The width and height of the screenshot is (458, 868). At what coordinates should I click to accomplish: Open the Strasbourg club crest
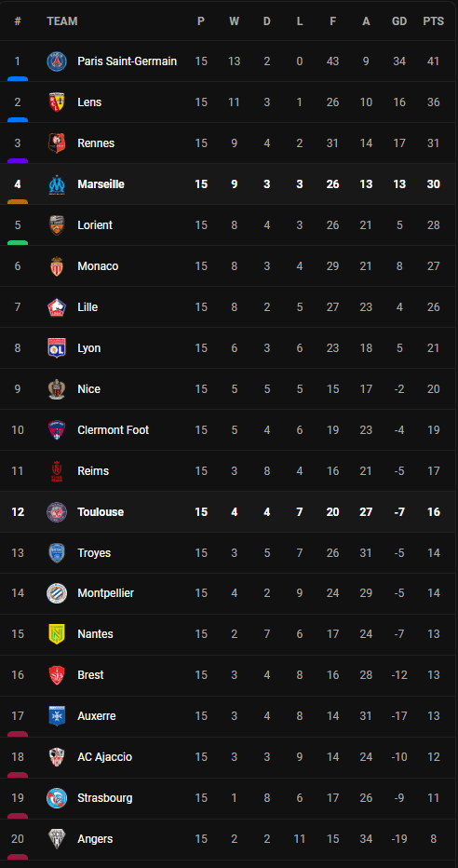57,798
